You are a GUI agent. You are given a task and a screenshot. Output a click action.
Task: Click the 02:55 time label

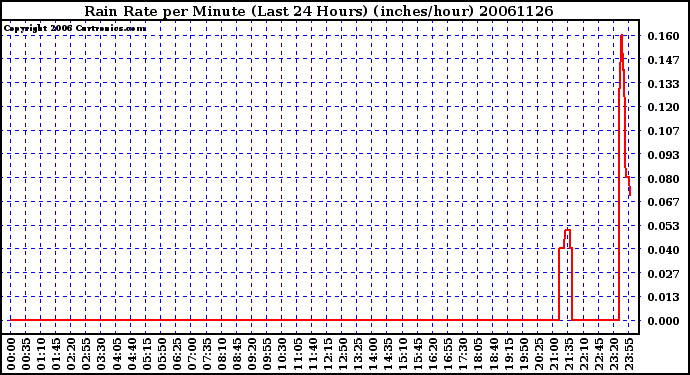point(86,354)
